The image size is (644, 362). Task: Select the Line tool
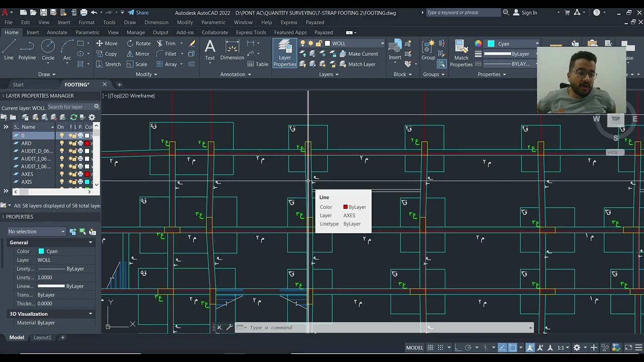[9, 50]
